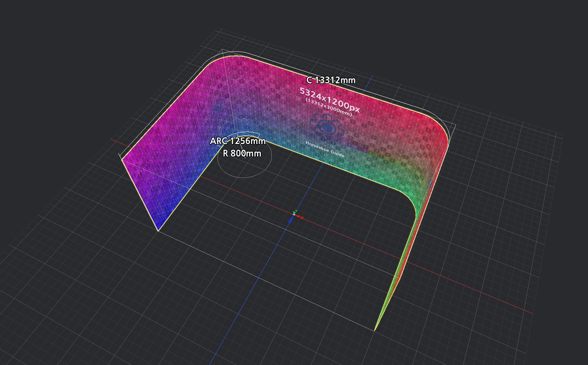
Task: Select the "ARC 1256mm" measurement label
Action: pos(238,141)
